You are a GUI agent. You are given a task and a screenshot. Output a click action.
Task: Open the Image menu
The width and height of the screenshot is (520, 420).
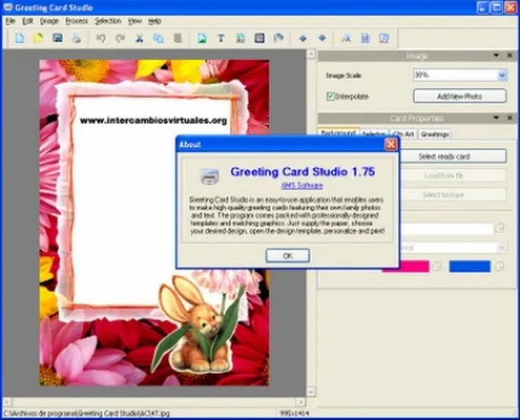[x=49, y=21]
